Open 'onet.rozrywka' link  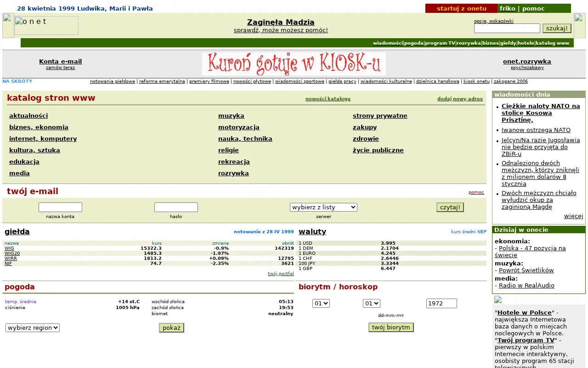527,61
